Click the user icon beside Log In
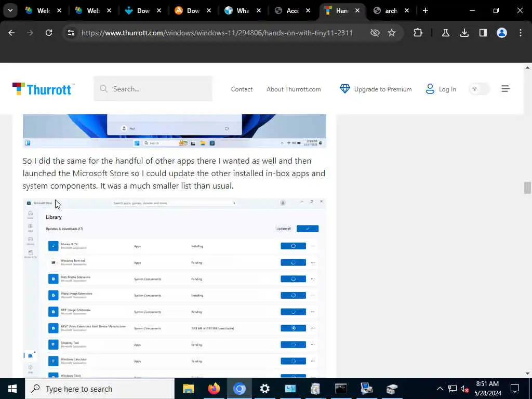The height and width of the screenshot is (399, 532). click(430, 89)
